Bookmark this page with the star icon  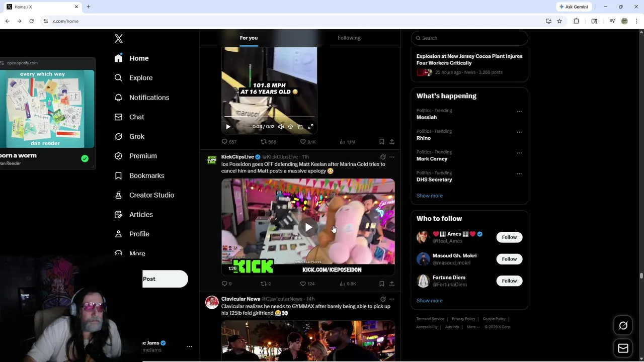point(559,21)
